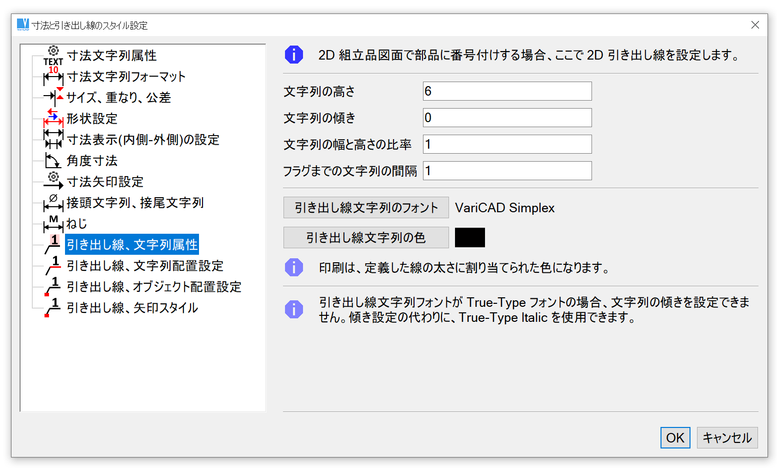Click the 引き出し線、矢印スタイル icon
Image resolution: width=777 pixels, height=468 pixels.
click(x=53, y=308)
